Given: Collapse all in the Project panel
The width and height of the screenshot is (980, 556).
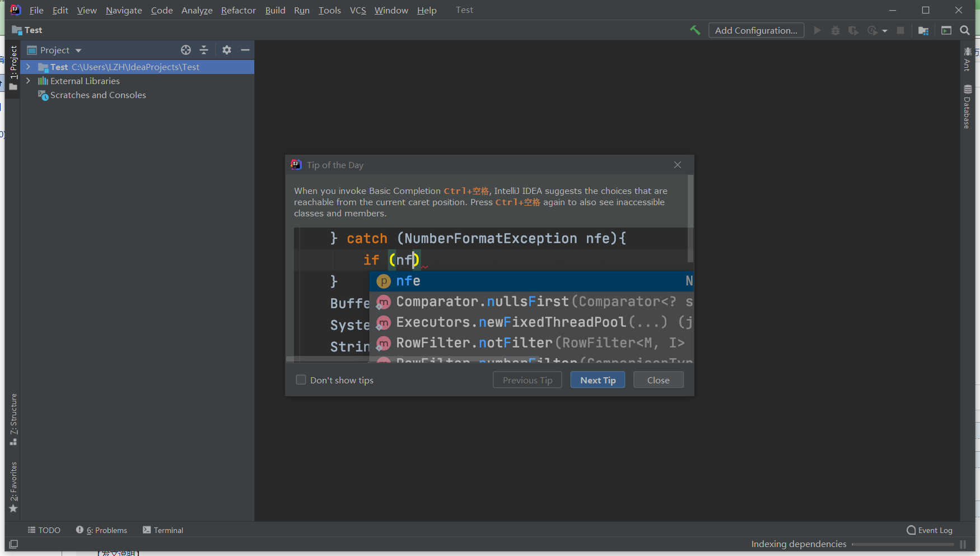Looking at the screenshot, I should click(204, 50).
